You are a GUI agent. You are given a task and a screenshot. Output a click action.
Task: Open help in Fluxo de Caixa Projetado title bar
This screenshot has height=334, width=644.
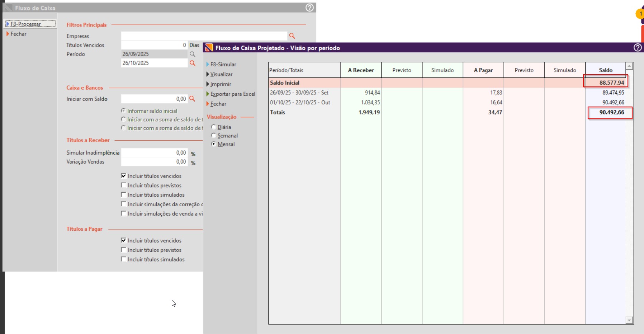pyautogui.click(x=638, y=47)
